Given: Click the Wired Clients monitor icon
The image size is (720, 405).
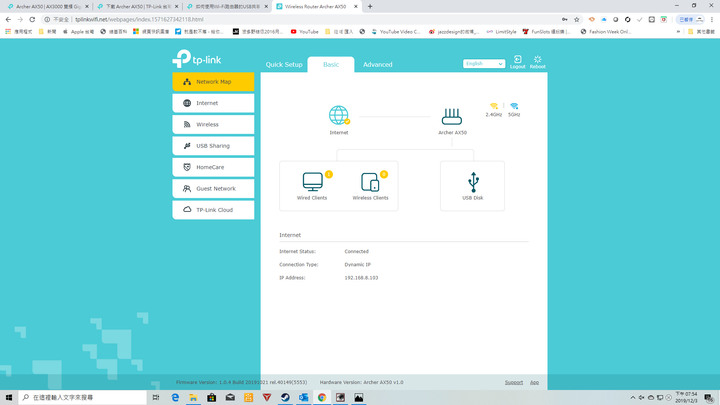Looking at the screenshot, I should (x=313, y=182).
